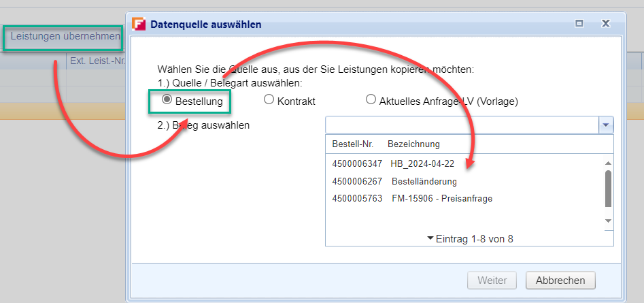Select the Bestellung radio button
The height and width of the screenshot is (303, 644).
point(167,100)
